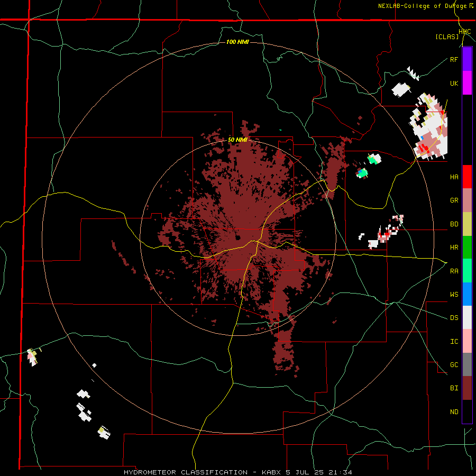Screen dimensions: 476x476
Task: Choose the mint green RA legend swatch
Action: (467, 271)
